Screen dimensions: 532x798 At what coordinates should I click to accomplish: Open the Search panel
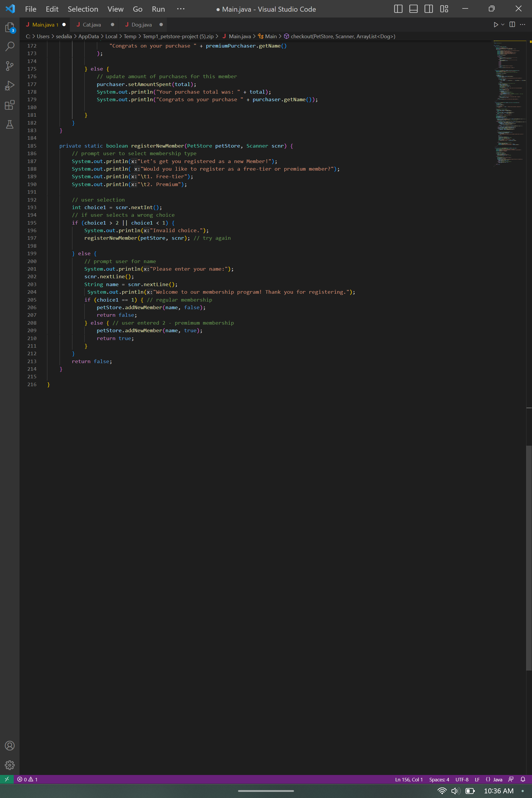coord(10,47)
